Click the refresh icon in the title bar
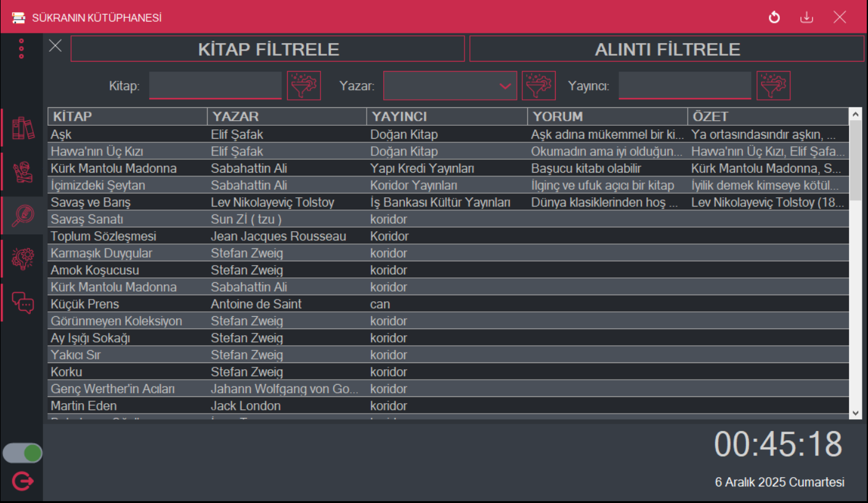This screenshot has height=503, width=868. click(x=774, y=17)
